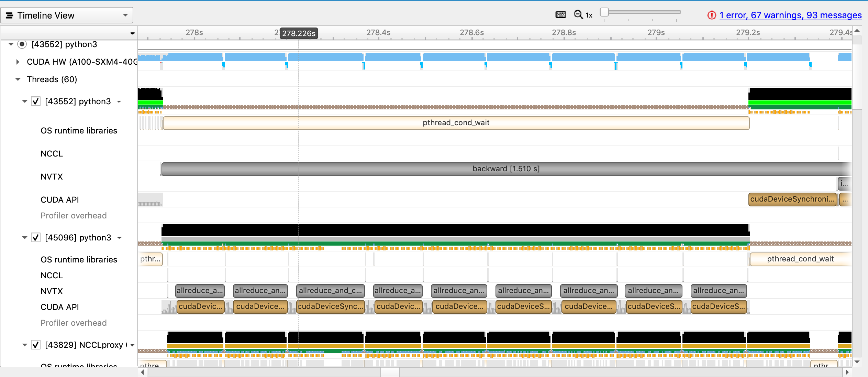Uncheck the [43829] NCCLproxy thread checkbox
The image size is (868, 377).
point(35,345)
